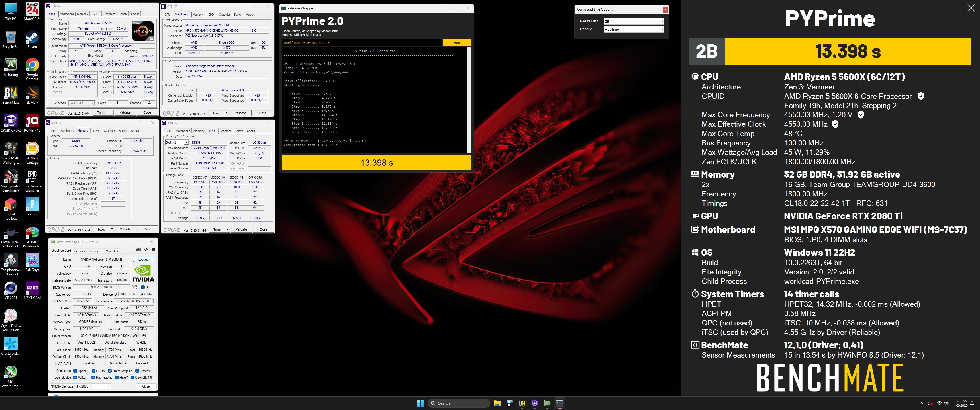
Task: Open the BenchMate desktop icon
Action: tap(11, 95)
